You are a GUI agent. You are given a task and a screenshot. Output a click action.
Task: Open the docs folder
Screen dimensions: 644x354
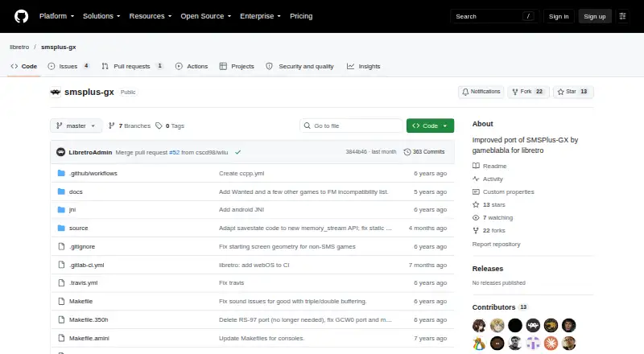click(76, 191)
